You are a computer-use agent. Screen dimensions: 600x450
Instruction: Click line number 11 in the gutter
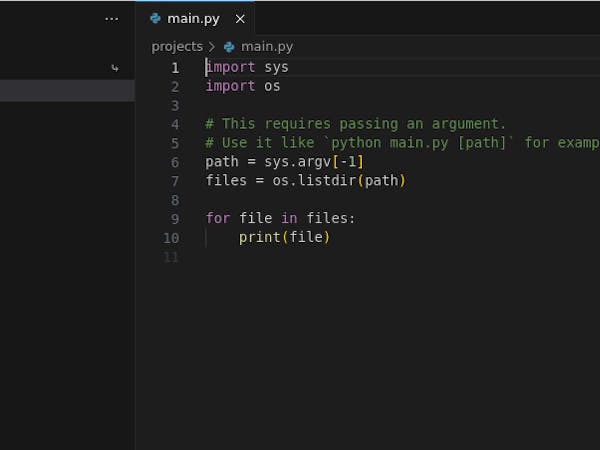coord(171,257)
